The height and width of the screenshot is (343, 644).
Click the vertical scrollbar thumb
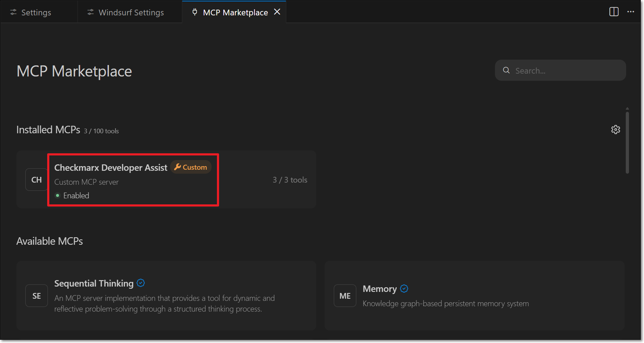tap(627, 143)
